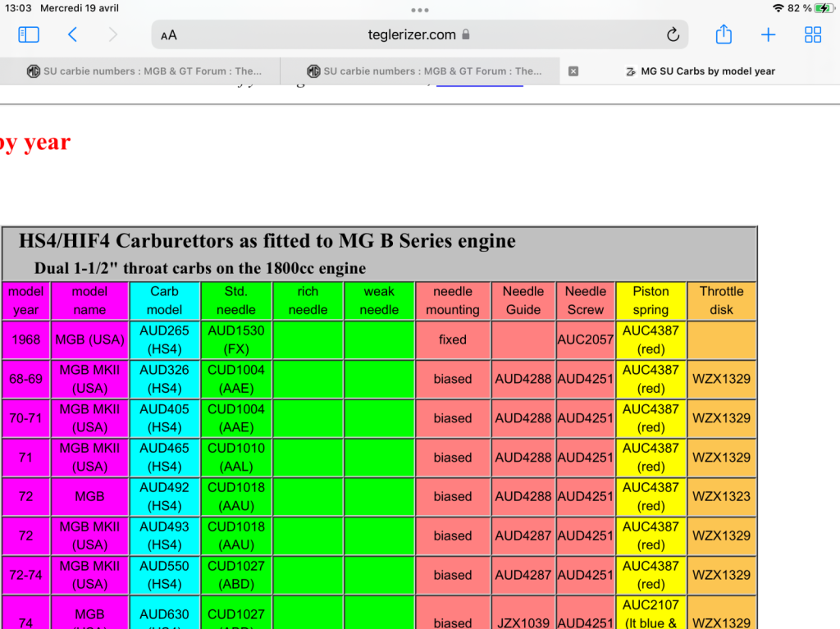840x629 pixels.
Task: Tap the 68-69 model year cell
Action: 25,379
